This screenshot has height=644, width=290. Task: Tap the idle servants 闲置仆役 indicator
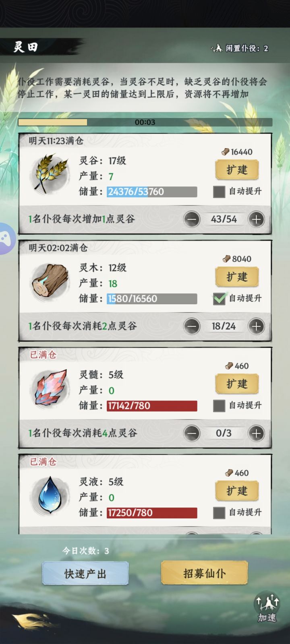coord(240,48)
